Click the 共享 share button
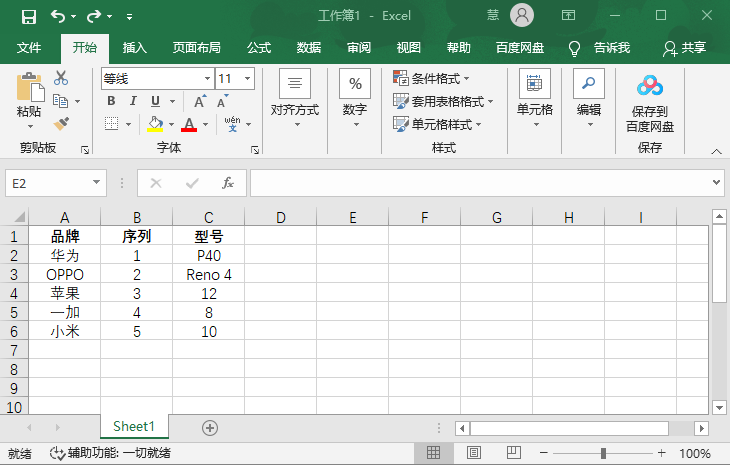This screenshot has width=730, height=465. tap(685, 48)
